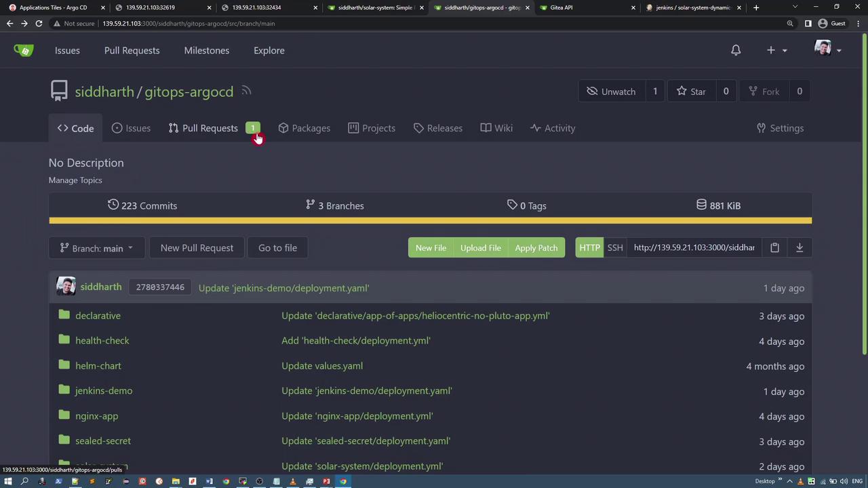
Task: Click the download repository icon
Action: click(x=800, y=247)
